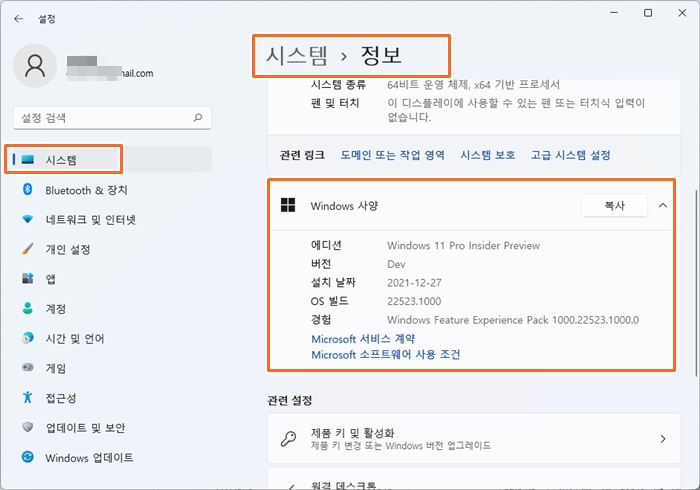Open the user profile avatar
Screen dimensions: 700x490
[x=35, y=66]
